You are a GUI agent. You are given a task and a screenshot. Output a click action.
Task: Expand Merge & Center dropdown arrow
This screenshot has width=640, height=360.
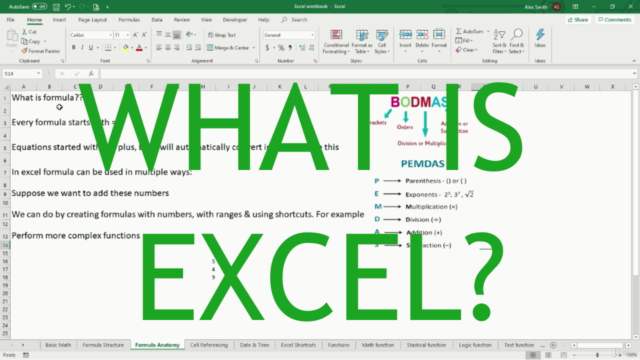(x=254, y=48)
